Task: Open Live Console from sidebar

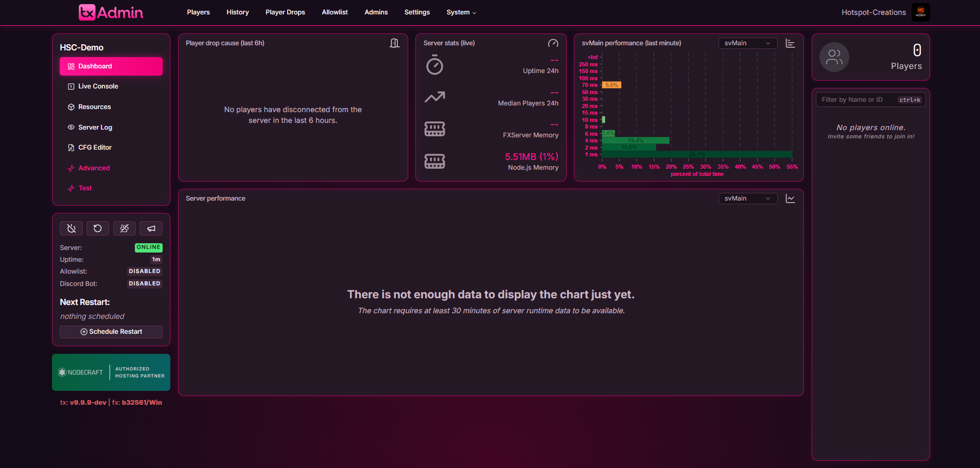Action: point(111,86)
